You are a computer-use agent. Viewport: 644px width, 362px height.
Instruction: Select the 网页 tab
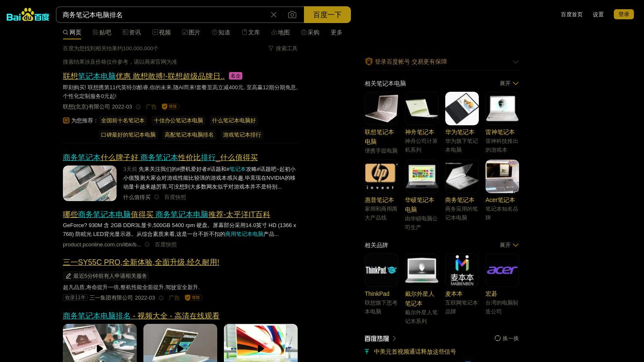coord(72,32)
